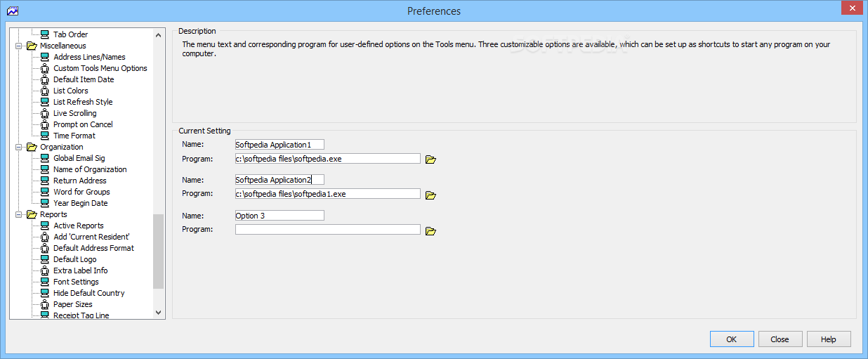Image resolution: width=868 pixels, height=359 pixels.
Task: Click the Year Begin Date icon
Action: 45,203
